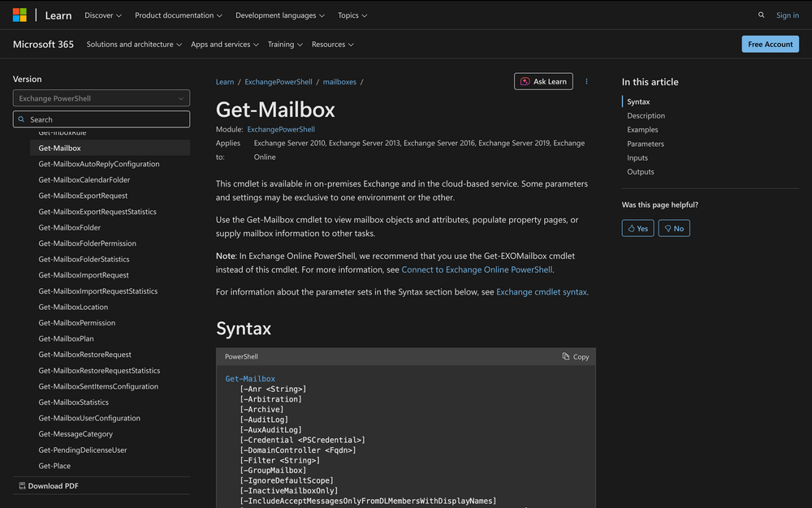Jump to Parameters in article outline
Image resolution: width=812 pixels, height=508 pixels.
(x=645, y=144)
